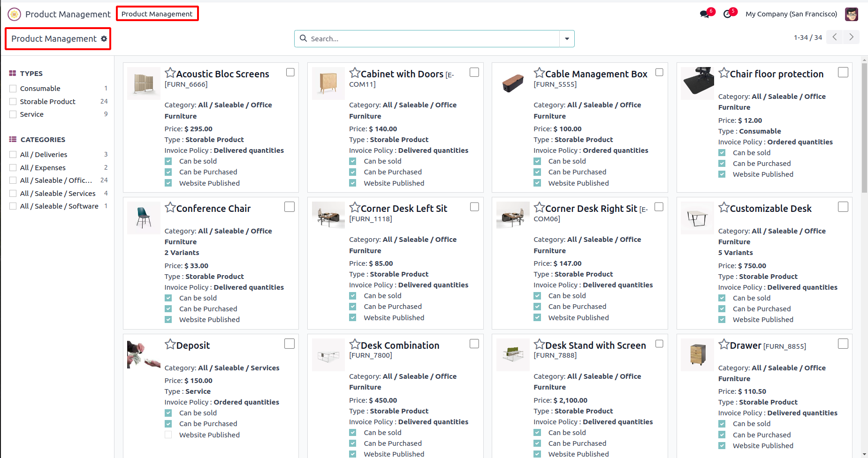Click the 1-34 / 34 pager counter

(807, 38)
